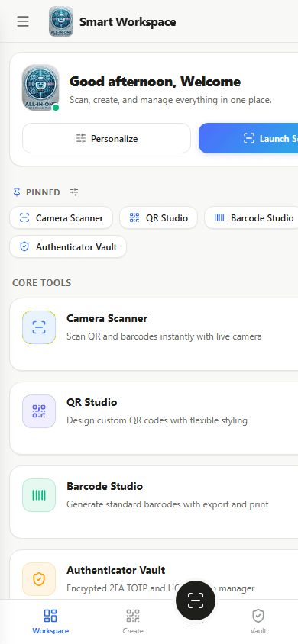Open the hamburger menu
Image resolution: width=298 pixels, height=644 pixels.
[23, 21]
